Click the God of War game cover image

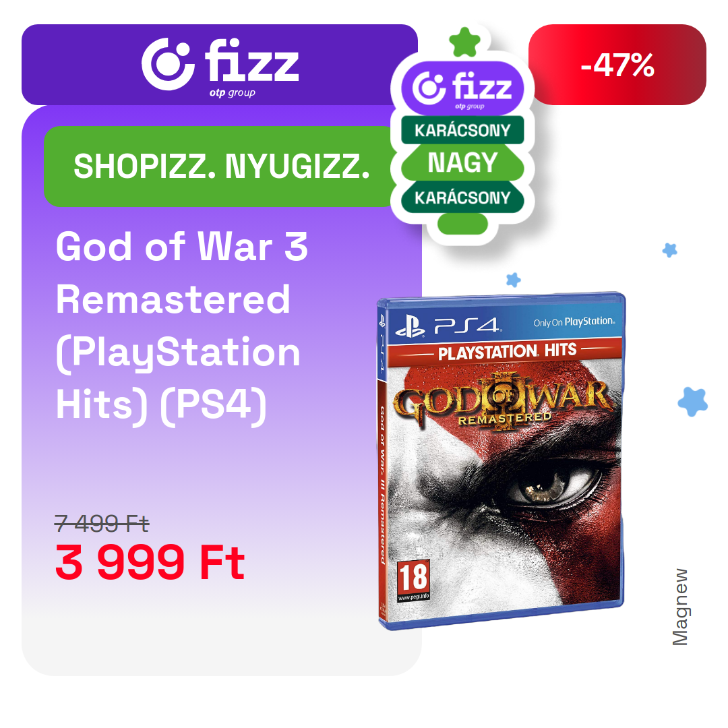click(500, 460)
